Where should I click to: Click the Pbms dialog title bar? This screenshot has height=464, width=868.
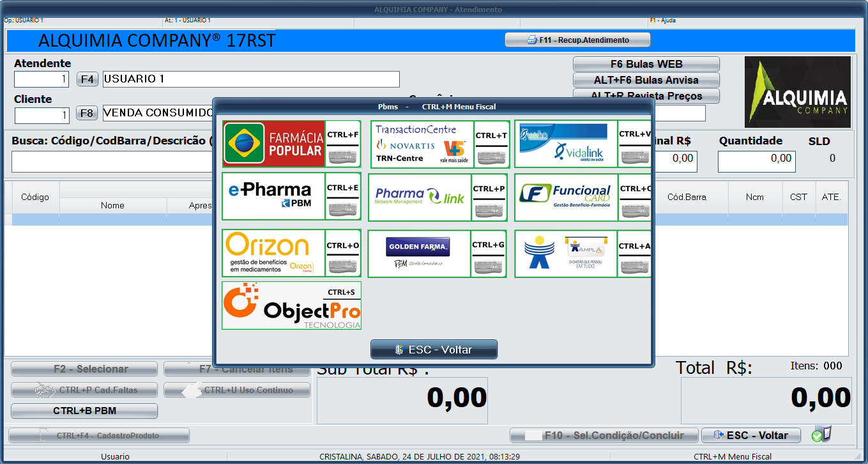point(434,107)
